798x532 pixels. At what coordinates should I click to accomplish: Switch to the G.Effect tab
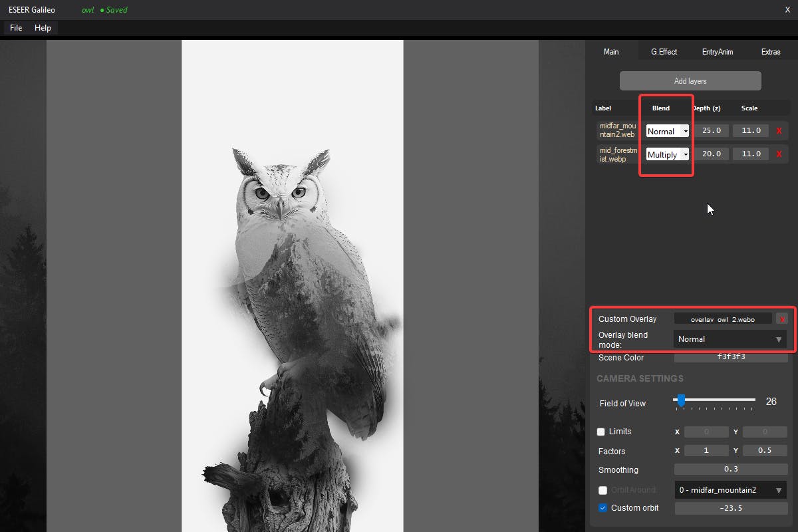pyautogui.click(x=664, y=52)
